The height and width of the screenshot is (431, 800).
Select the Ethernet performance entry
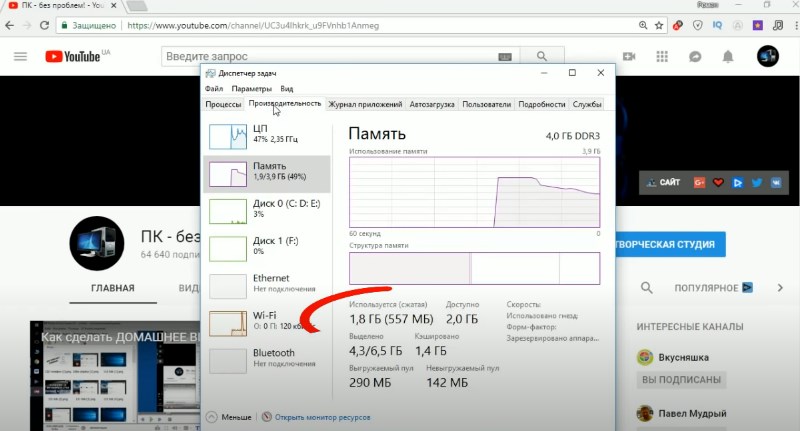[x=267, y=285]
